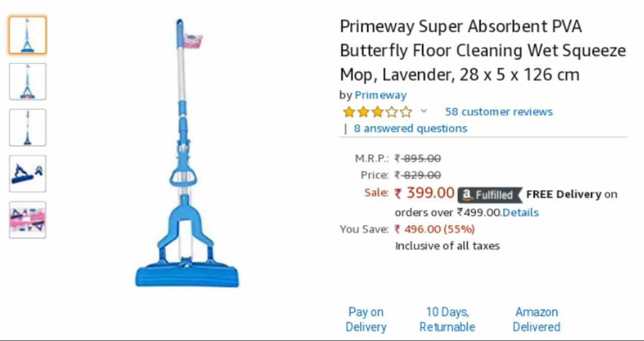644x341 pixels.
Task: Select the second mop thumbnail
Action: click(x=27, y=82)
